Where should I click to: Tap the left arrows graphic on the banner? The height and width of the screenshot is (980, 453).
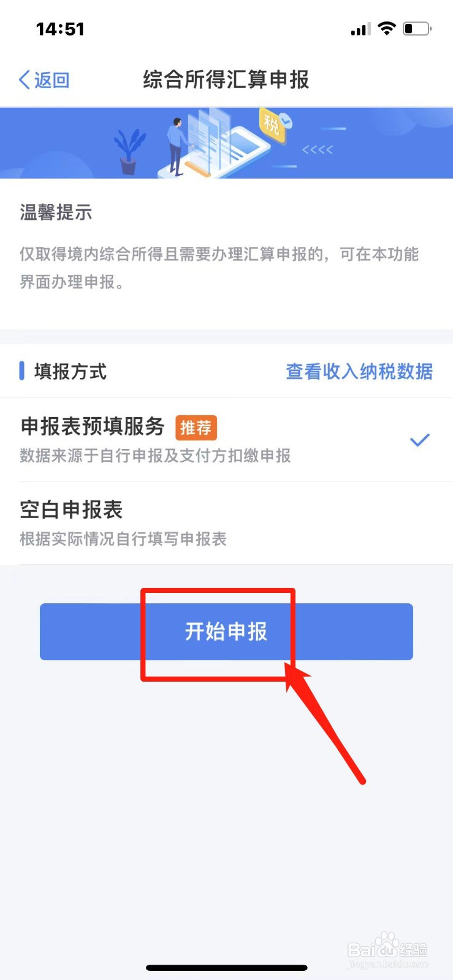[318, 149]
